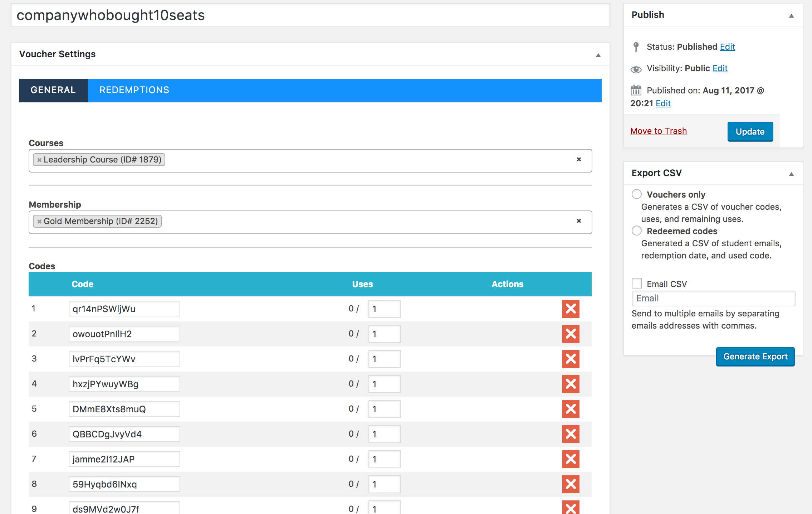Choose the Redeemed codes export option
Image resolution: width=812 pixels, height=514 pixels.
click(x=636, y=231)
